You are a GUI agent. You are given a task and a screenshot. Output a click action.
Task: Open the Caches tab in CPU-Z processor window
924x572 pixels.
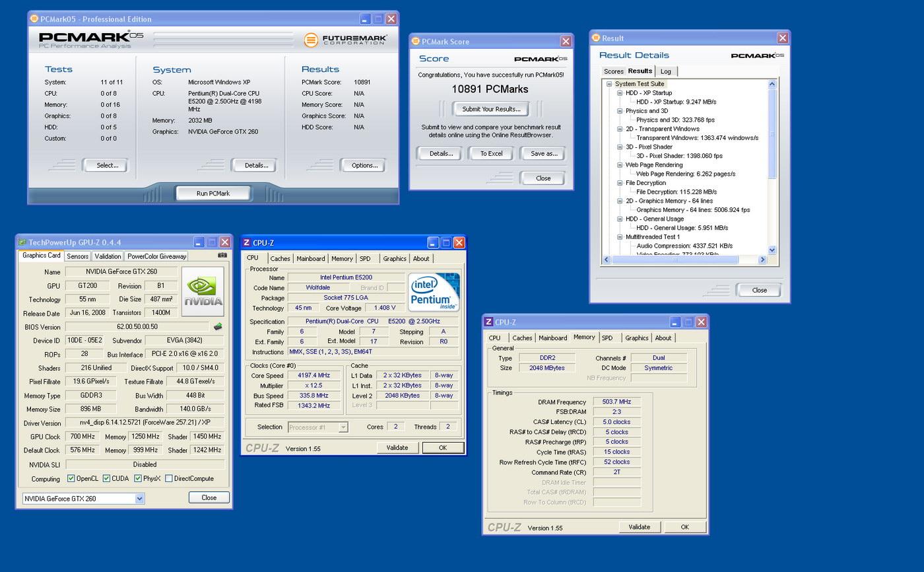coord(280,258)
